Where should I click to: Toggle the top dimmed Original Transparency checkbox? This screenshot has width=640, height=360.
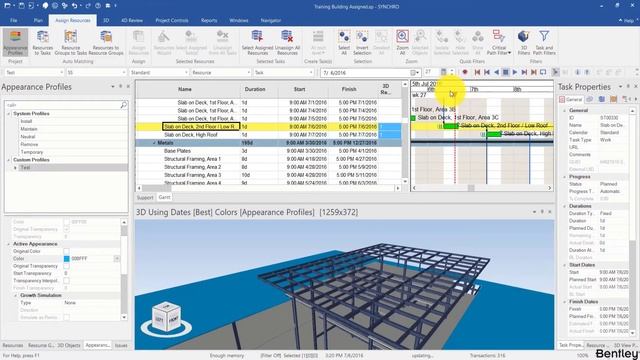(x=67, y=229)
